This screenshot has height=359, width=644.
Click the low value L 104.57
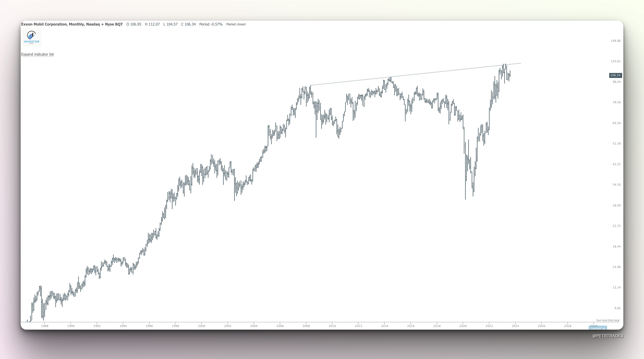[x=170, y=24]
